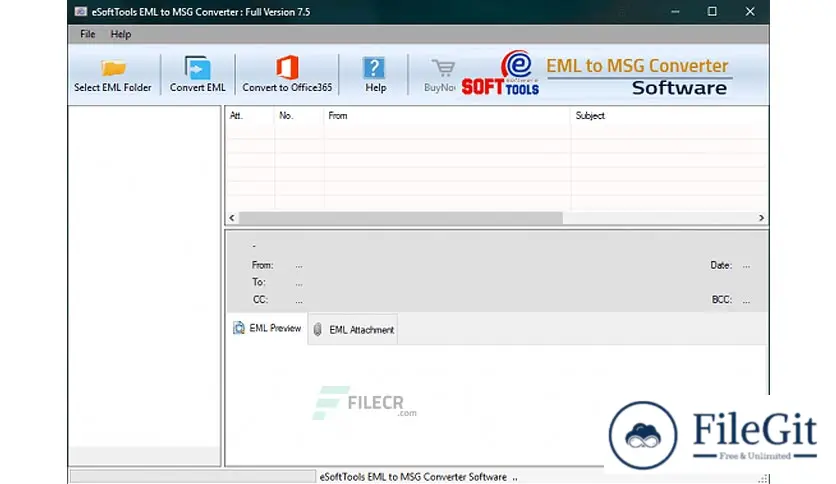The height and width of the screenshot is (484, 836).
Task: Sort by the From column header
Action: click(x=447, y=116)
